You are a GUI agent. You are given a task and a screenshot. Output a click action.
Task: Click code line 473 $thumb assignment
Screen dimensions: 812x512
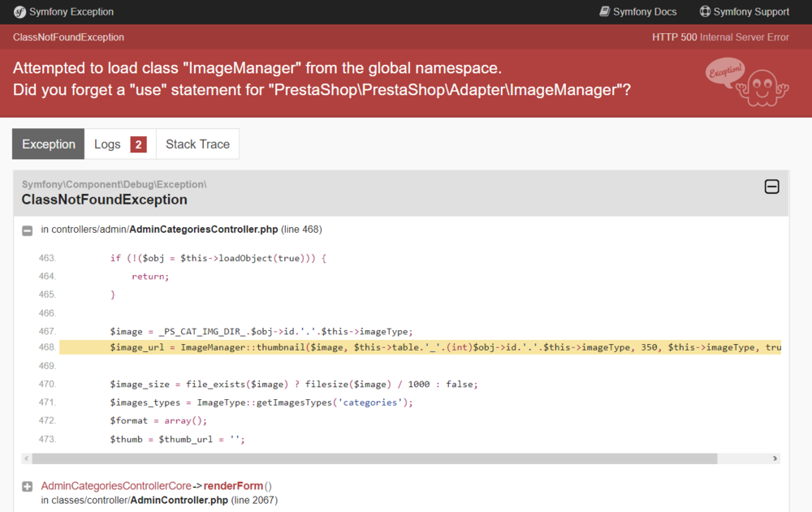[177, 439]
